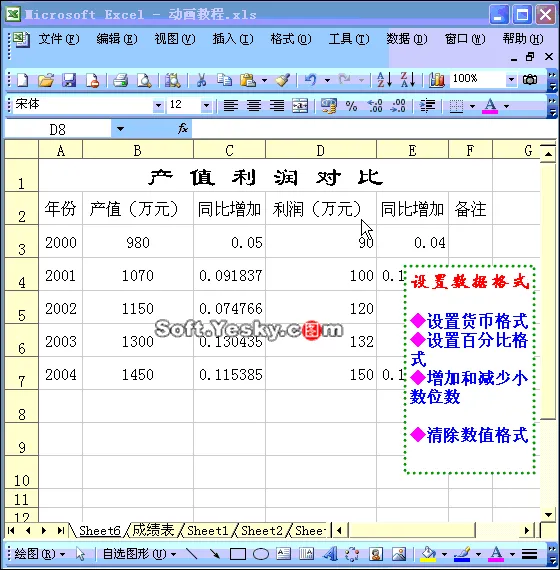Click the Permission document icon
This screenshot has height=570, width=560.
coord(92,80)
